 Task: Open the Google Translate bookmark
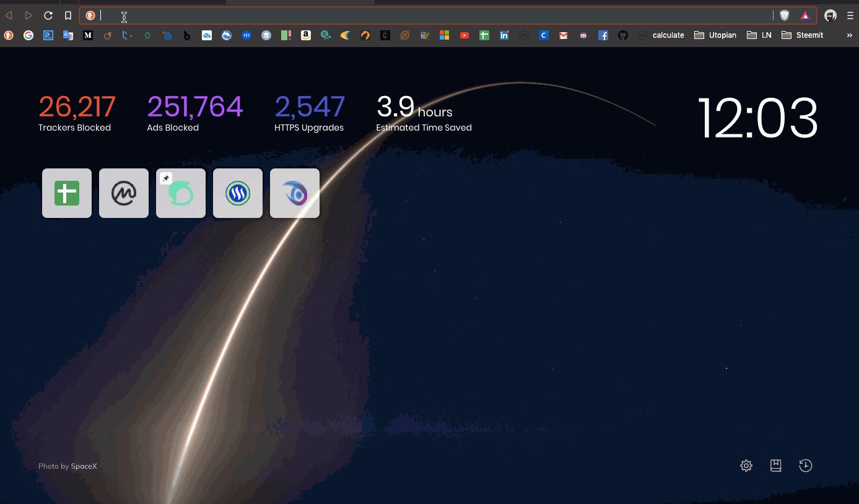click(68, 35)
